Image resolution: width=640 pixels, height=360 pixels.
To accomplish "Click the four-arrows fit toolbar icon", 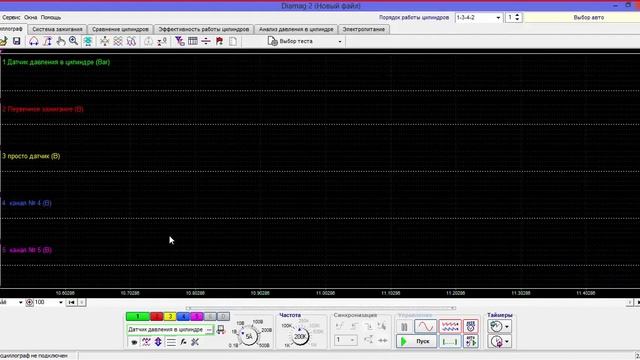I will 105,41.
